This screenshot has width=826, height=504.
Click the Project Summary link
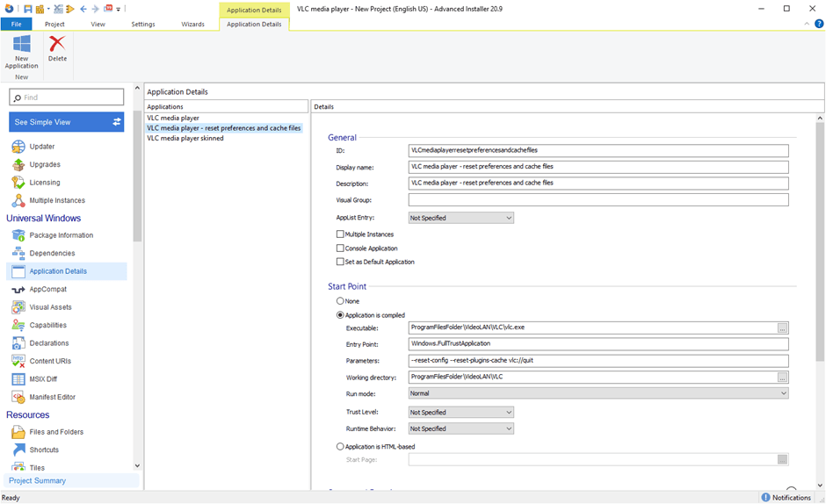(x=38, y=480)
